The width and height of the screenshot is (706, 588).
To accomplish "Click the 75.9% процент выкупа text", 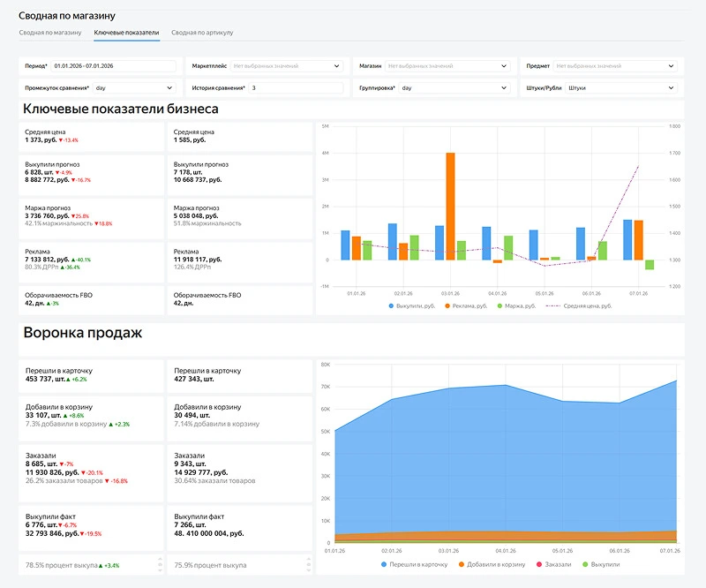I will coord(210,565).
